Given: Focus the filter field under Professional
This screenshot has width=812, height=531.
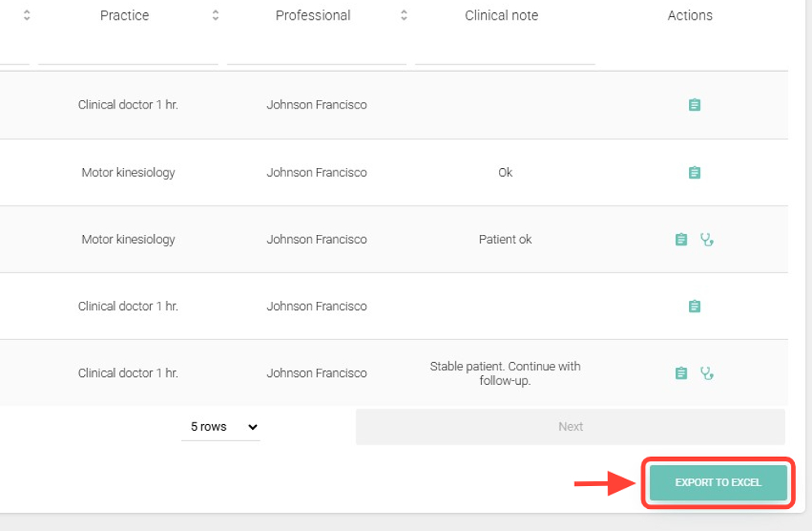Looking at the screenshot, I should (x=316, y=54).
